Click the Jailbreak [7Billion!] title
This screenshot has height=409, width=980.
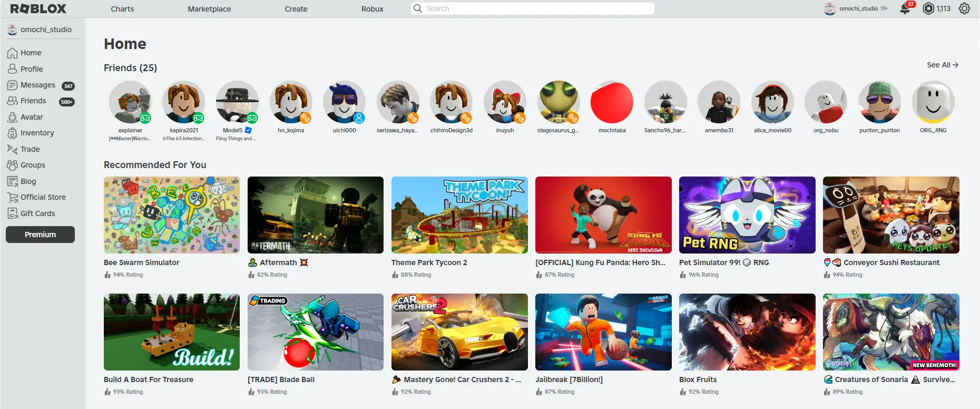pyautogui.click(x=569, y=379)
